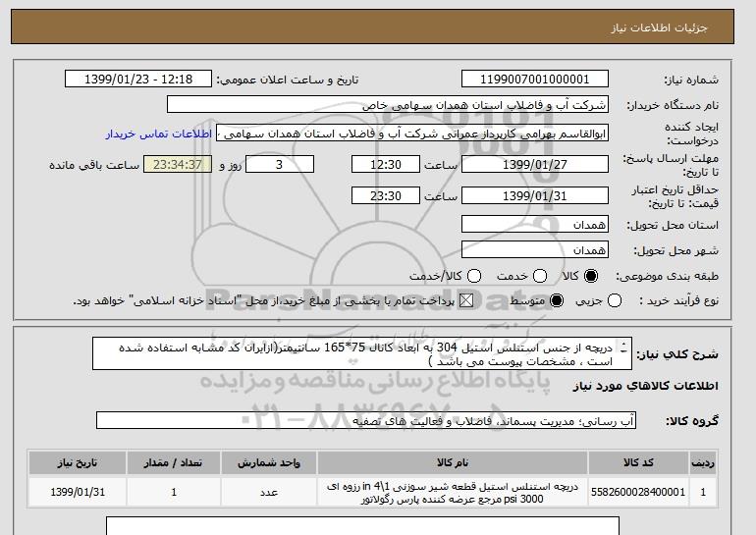Click the price validity time 23:30 field
Viewport: 756px width, 535px height.
pos(386,195)
